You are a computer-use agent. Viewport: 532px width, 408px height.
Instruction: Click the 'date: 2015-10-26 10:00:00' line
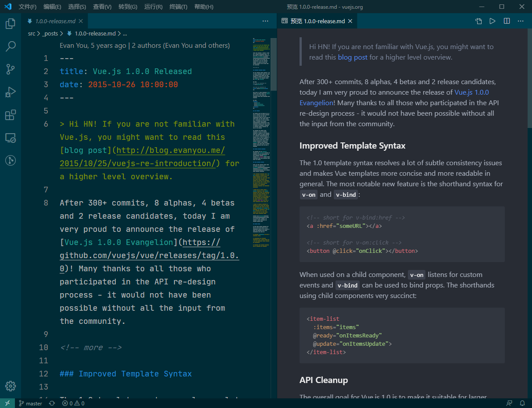(119, 85)
